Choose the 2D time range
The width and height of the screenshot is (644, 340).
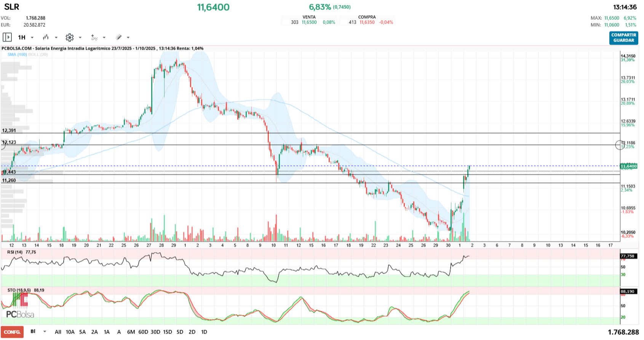(192, 332)
